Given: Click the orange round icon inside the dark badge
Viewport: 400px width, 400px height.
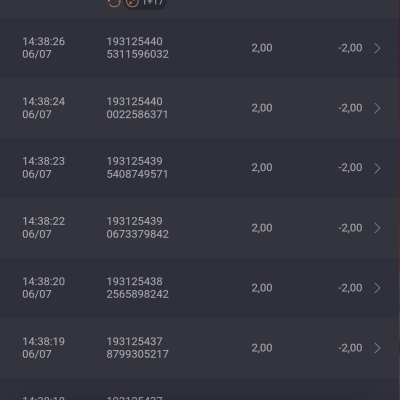Looking at the screenshot, I should (x=132, y=3).
